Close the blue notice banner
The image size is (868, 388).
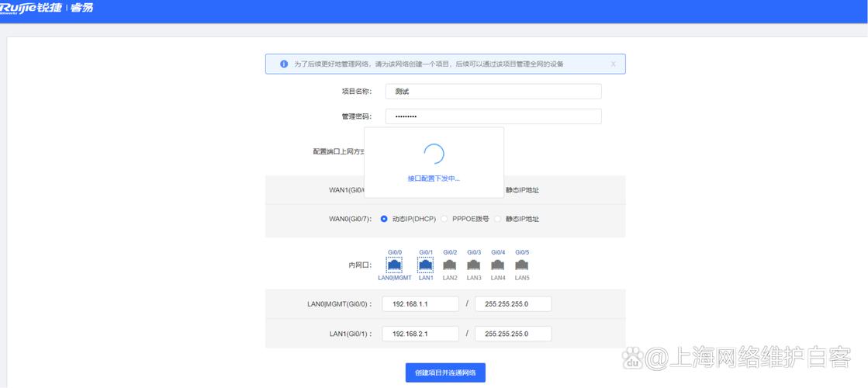tap(613, 64)
